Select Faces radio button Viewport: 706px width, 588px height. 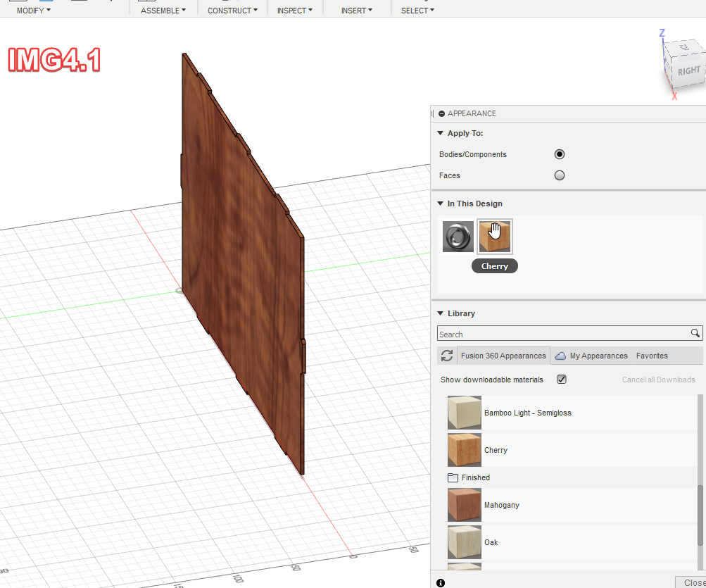coord(559,176)
